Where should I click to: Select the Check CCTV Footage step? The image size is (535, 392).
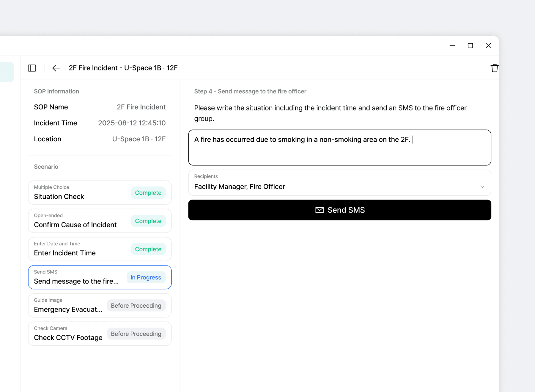point(68,334)
